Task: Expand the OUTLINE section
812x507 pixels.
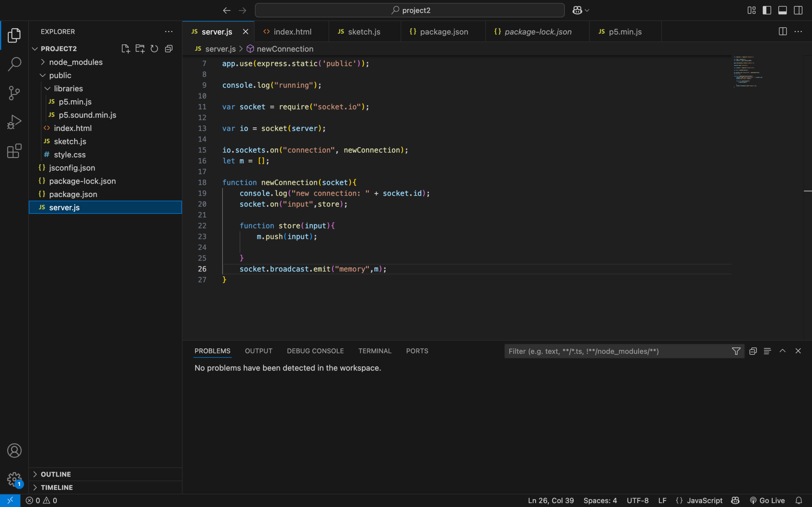Action: pyautogui.click(x=56, y=474)
